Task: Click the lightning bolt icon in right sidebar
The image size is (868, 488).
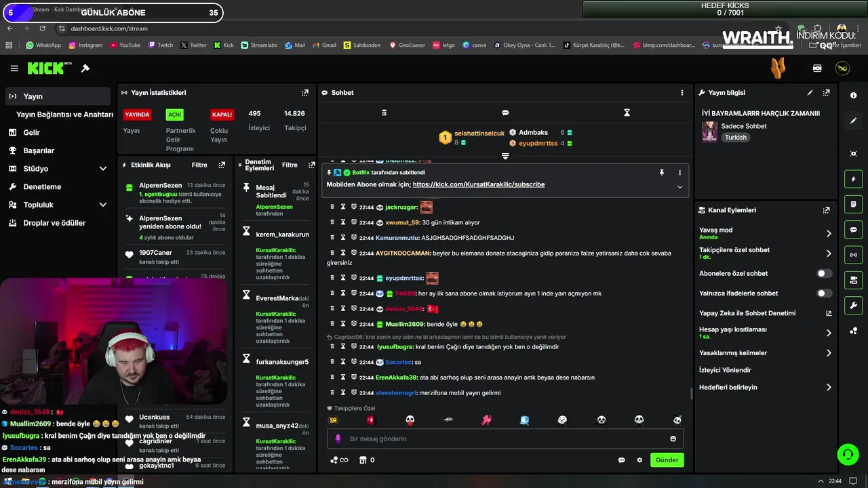Action: pos(853,179)
